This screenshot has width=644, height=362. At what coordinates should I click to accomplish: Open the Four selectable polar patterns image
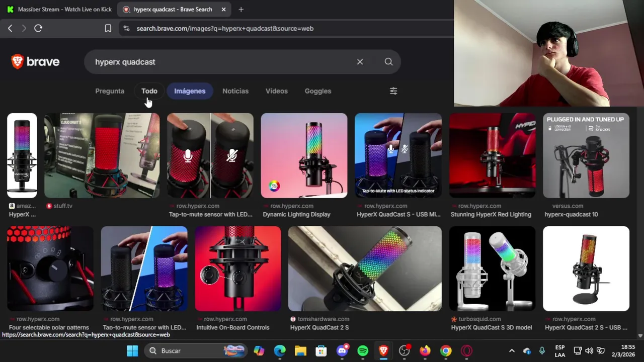point(50,268)
